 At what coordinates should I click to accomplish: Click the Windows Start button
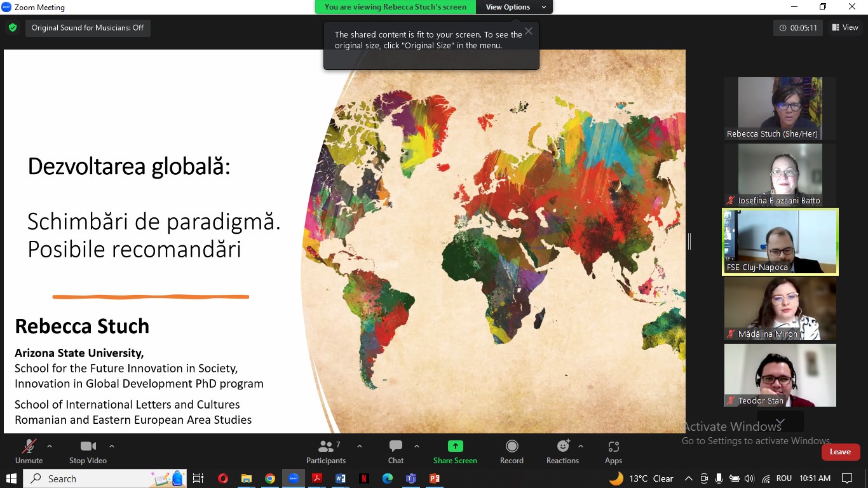11,478
